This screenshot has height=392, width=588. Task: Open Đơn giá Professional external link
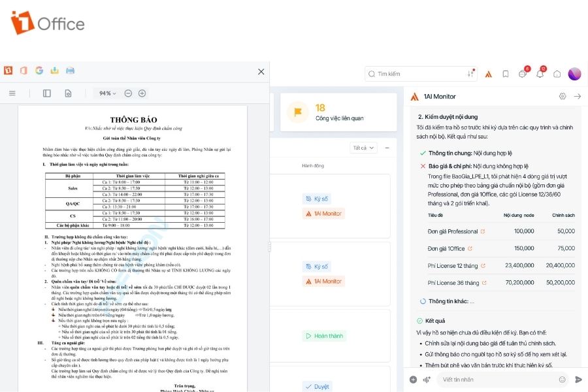pyautogui.click(x=483, y=231)
